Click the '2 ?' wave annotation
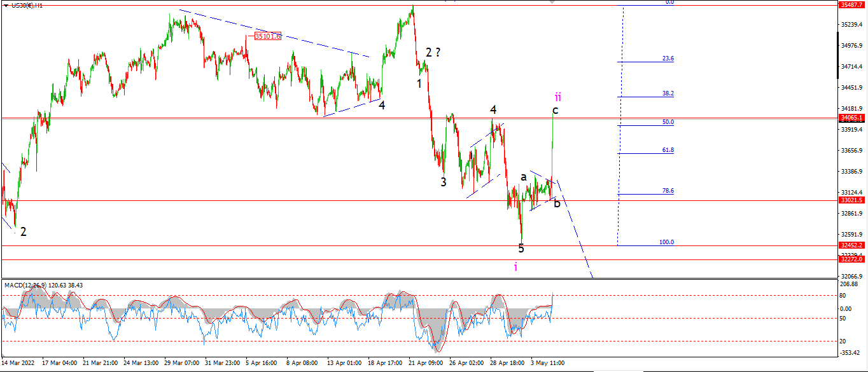Image resolution: width=868 pixels, height=372 pixels. [x=433, y=53]
